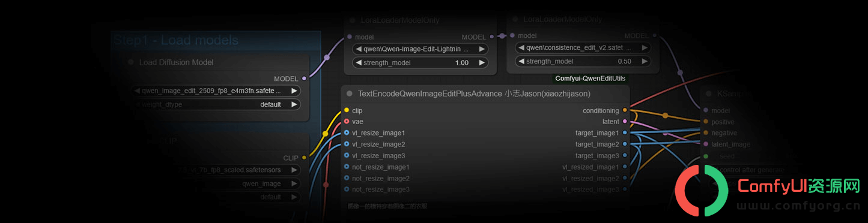The width and height of the screenshot is (868, 223).
Task: Previous LoRA arrow on Qwen-Image-Edit-Lightning selector
Action: (359, 49)
